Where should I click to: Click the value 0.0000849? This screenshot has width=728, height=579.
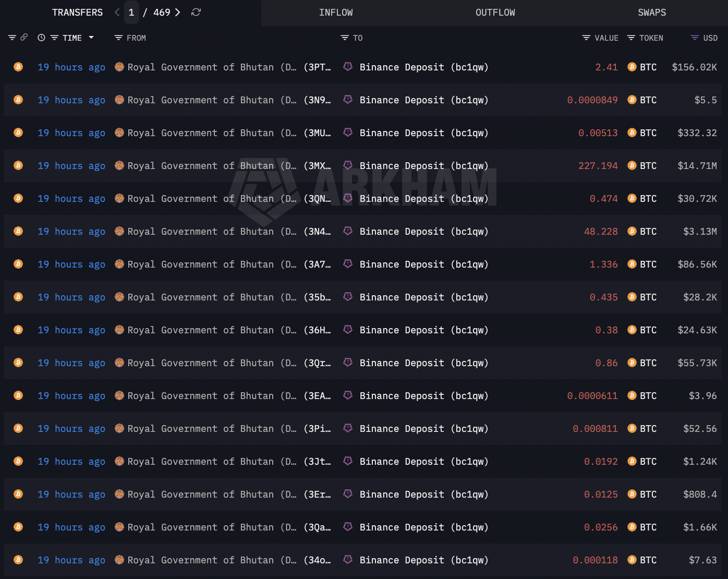point(592,100)
